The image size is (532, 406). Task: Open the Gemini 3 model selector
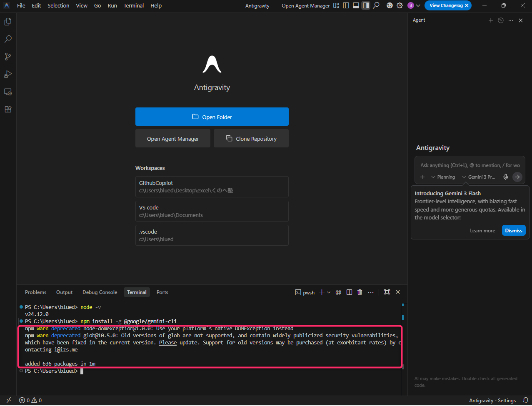click(x=479, y=177)
